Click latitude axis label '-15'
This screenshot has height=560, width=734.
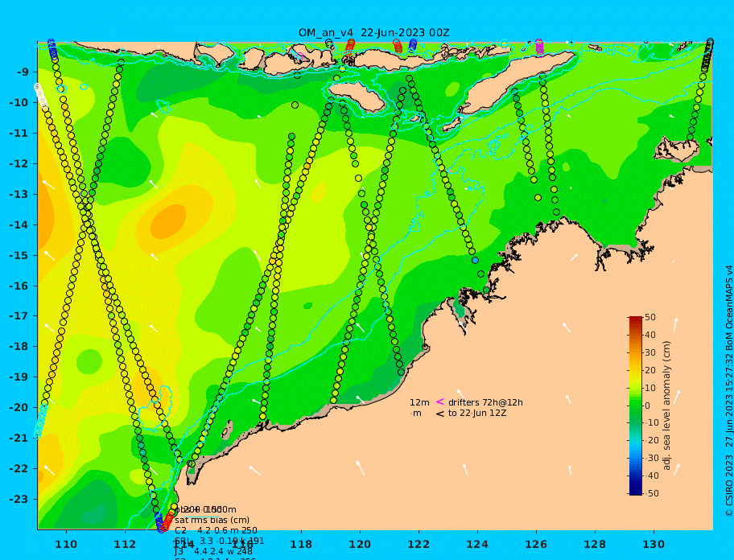click(x=19, y=255)
